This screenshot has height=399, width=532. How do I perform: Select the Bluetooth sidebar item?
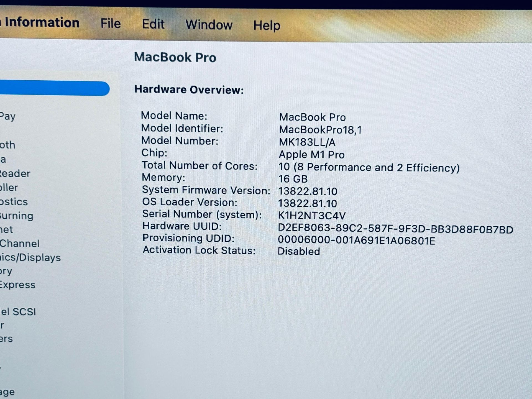8,145
